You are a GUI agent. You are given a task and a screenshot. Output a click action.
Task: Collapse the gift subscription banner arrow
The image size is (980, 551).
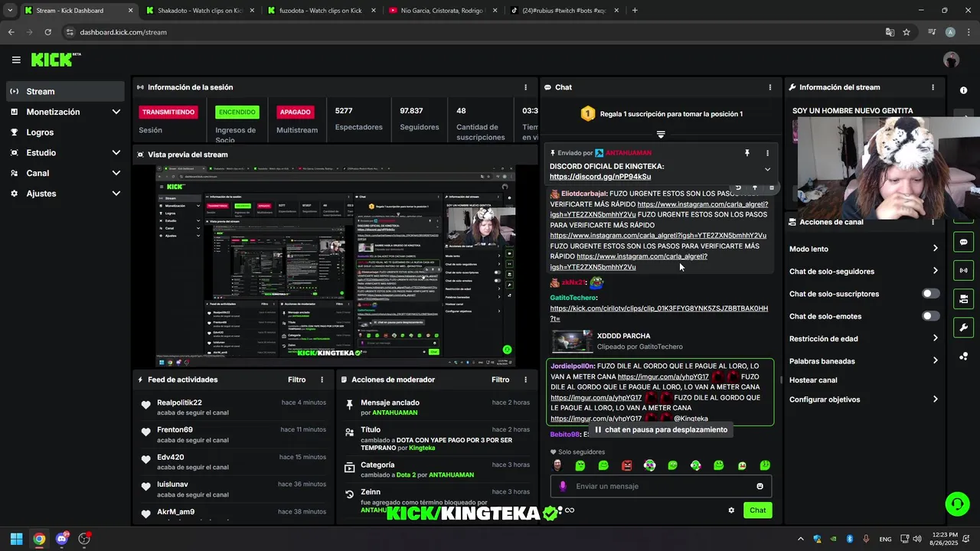pos(661,135)
